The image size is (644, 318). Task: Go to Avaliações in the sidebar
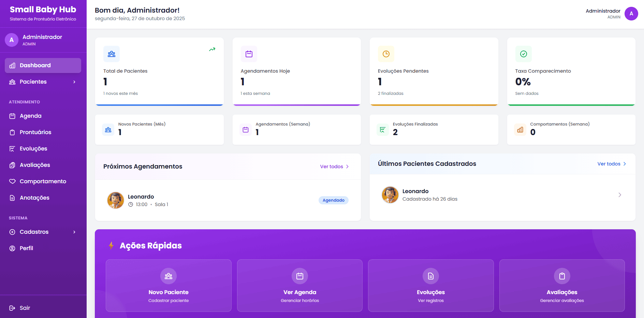(x=35, y=165)
